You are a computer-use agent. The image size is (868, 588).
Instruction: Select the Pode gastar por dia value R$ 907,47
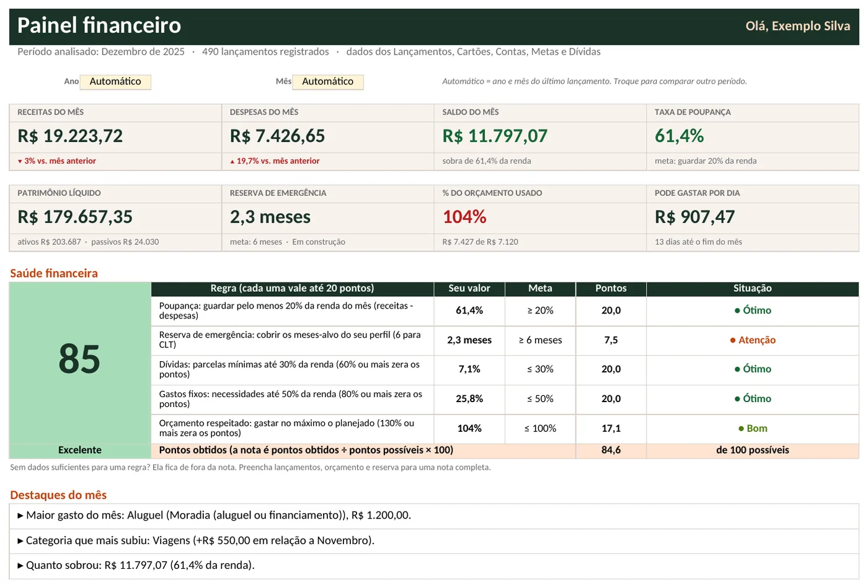(695, 217)
